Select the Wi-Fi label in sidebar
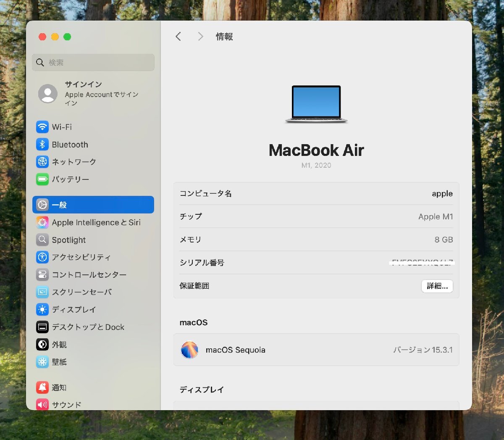This screenshot has width=504, height=440. 62,127
